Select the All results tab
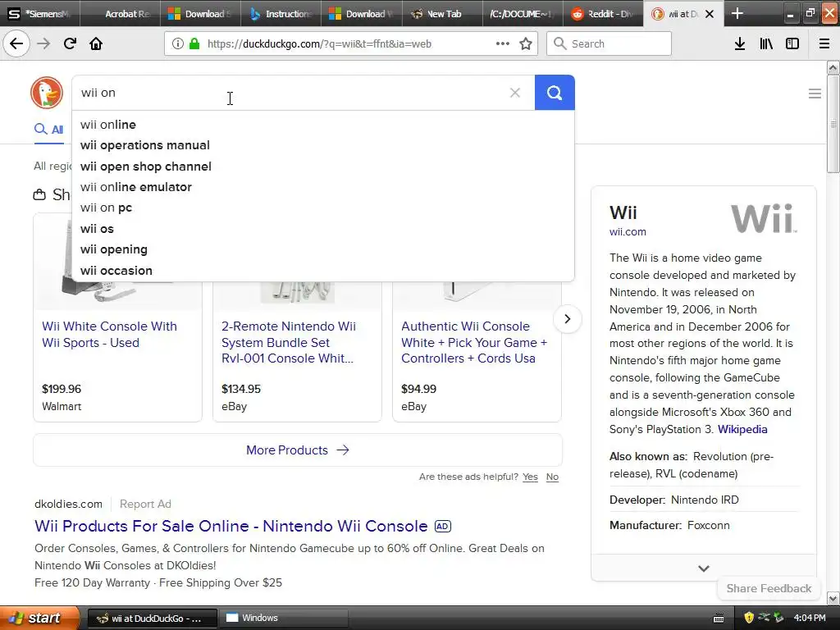840x630 pixels. [x=48, y=130]
